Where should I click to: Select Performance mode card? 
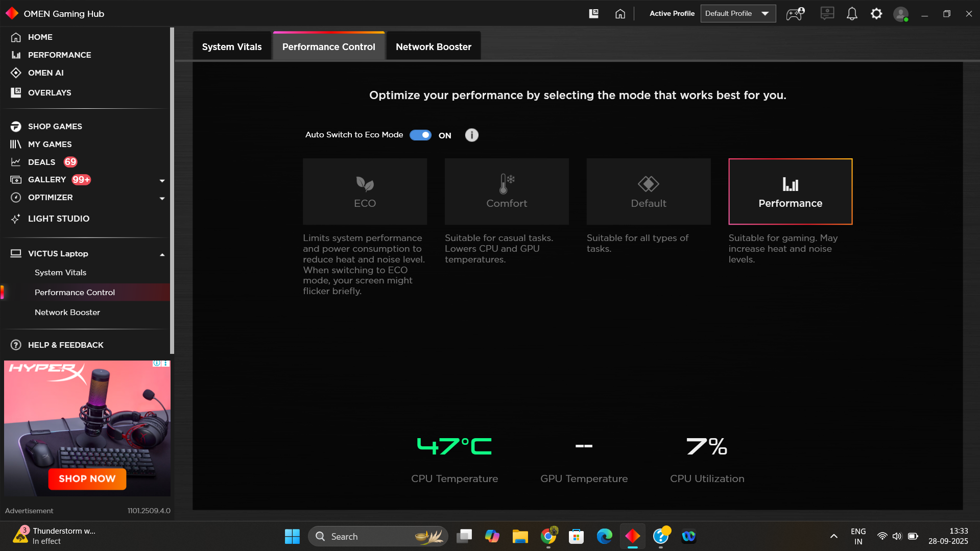point(791,191)
